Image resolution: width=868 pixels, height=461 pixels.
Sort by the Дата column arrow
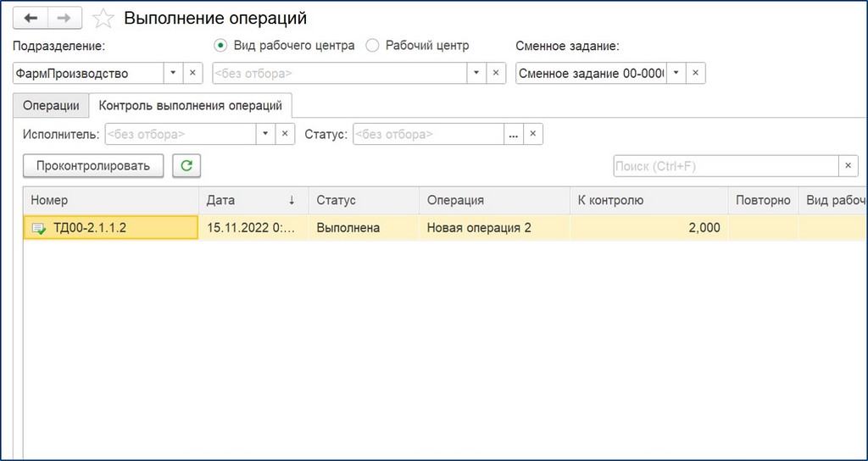click(292, 200)
